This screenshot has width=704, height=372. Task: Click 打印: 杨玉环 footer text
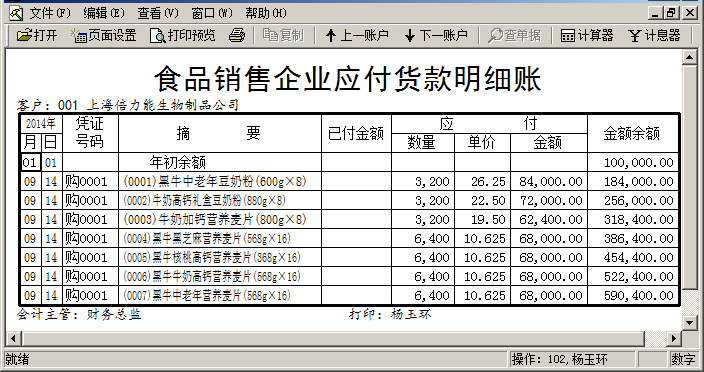(x=390, y=315)
